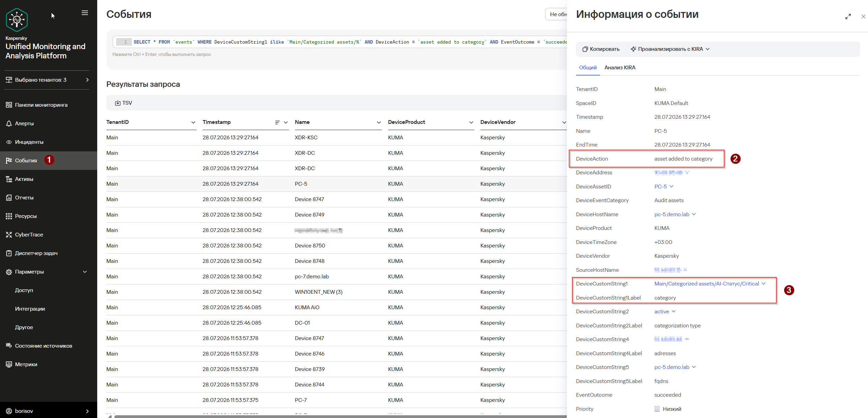Open DeviceVendor column dropdown
The image size is (868, 418).
tap(564, 123)
